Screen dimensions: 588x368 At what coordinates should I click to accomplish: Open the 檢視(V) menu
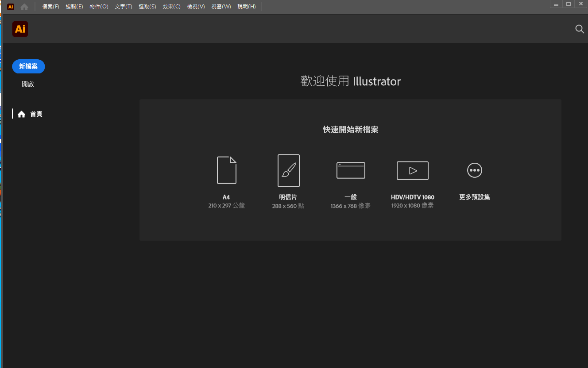[196, 7]
